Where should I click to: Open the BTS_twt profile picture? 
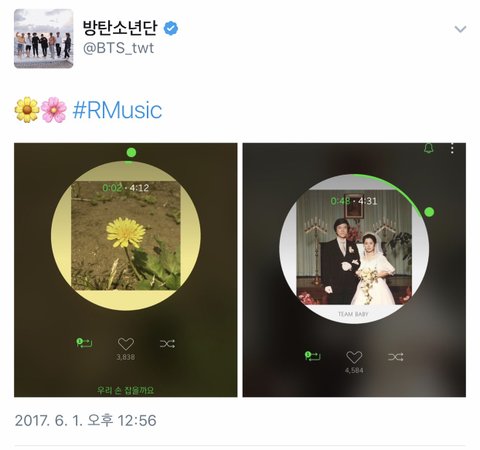pos(44,39)
